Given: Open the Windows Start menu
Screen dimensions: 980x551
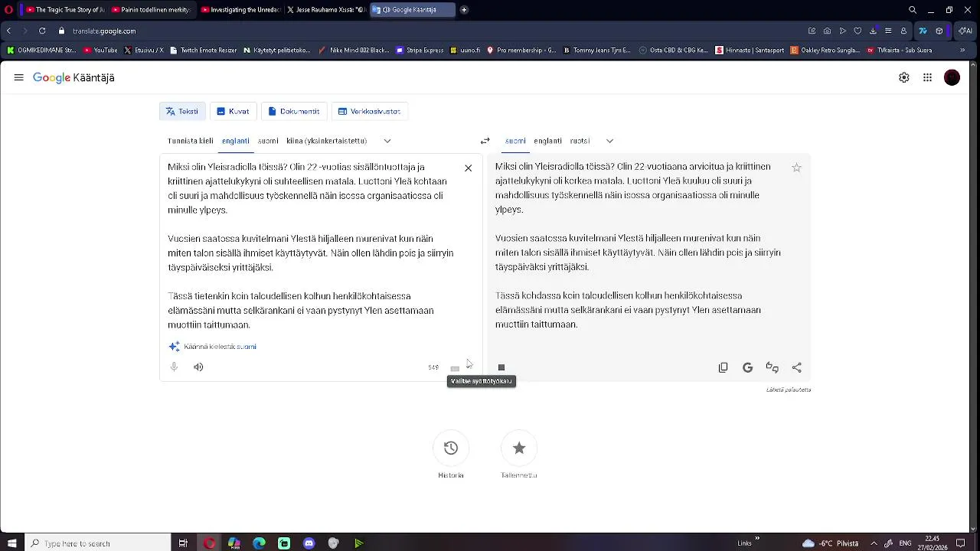Looking at the screenshot, I should (11, 543).
